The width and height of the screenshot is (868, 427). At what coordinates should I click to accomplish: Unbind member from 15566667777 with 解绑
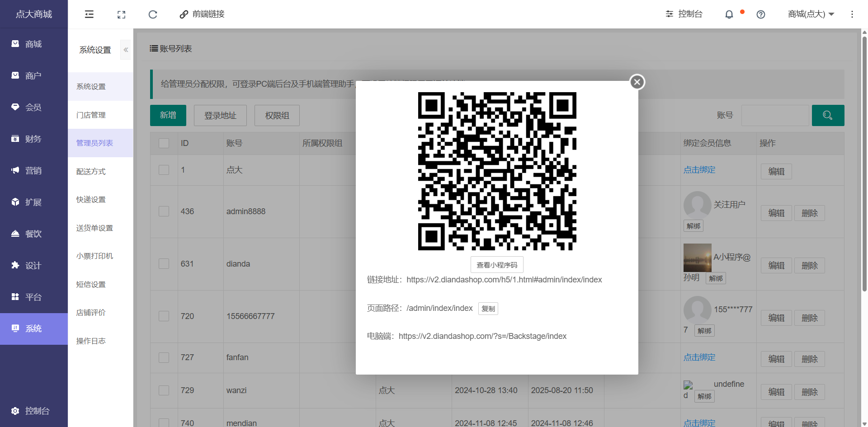click(x=704, y=331)
